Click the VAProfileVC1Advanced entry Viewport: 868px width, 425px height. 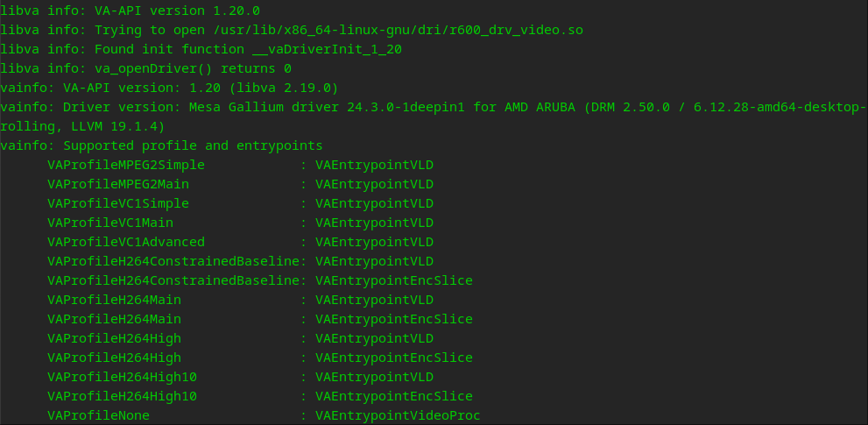click(125, 242)
